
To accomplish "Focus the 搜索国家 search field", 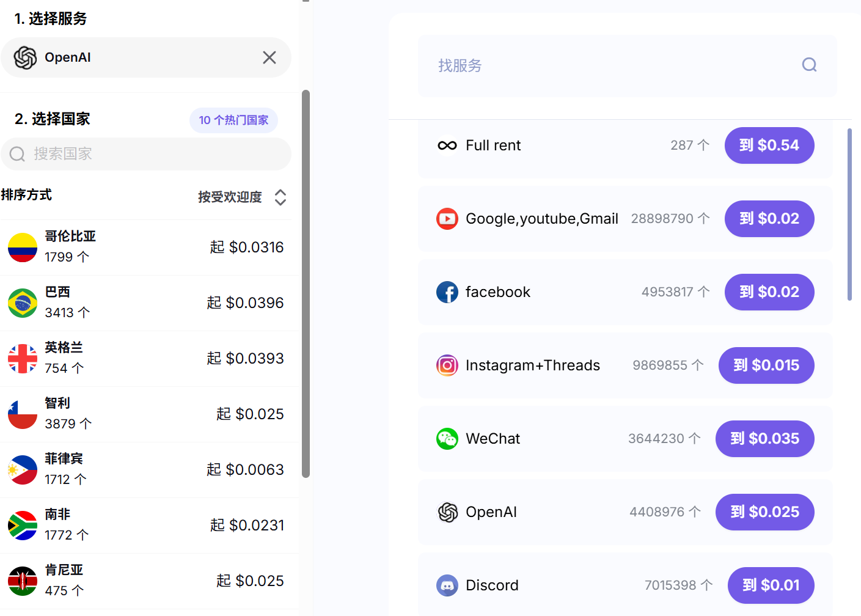I will pyautogui.click(x=146, y=154).
